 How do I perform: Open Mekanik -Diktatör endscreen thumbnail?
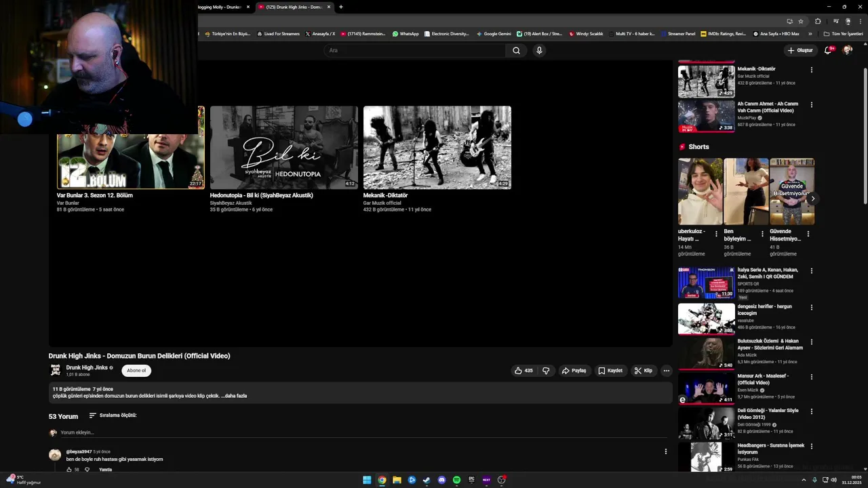(x=437, y=147)
